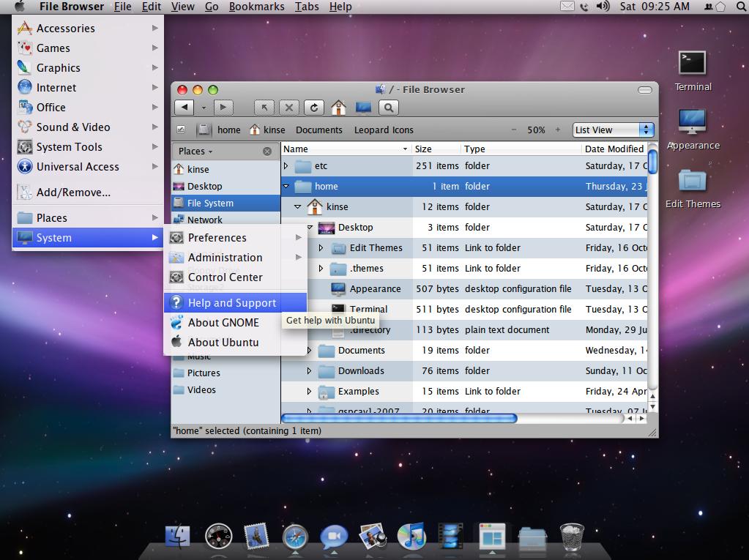Collapse the home folder row

point(286,186)
